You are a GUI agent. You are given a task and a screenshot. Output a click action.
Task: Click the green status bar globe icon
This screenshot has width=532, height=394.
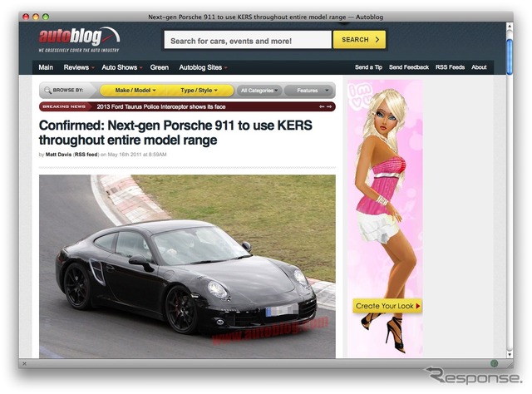[x=494, y=363]
